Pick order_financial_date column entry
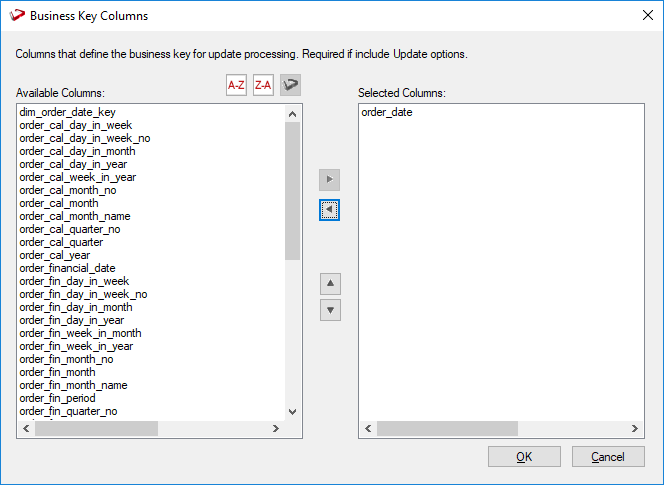The image size is (664, 485). (67, 268)
